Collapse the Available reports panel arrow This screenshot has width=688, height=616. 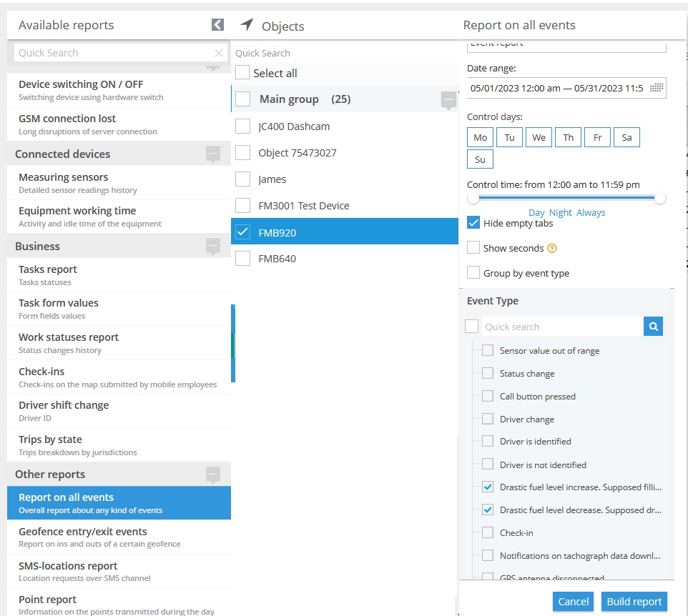(x=218, y=25)
